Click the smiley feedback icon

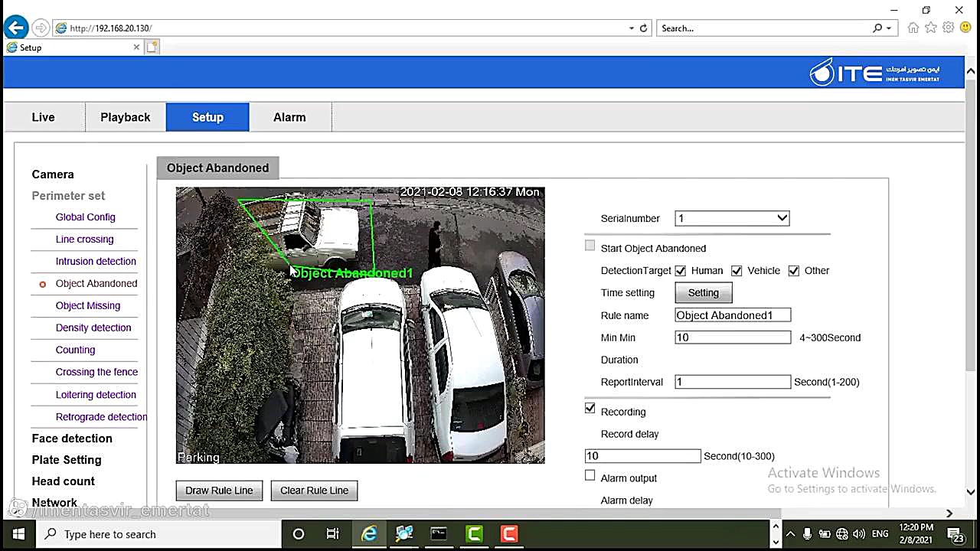965,28
